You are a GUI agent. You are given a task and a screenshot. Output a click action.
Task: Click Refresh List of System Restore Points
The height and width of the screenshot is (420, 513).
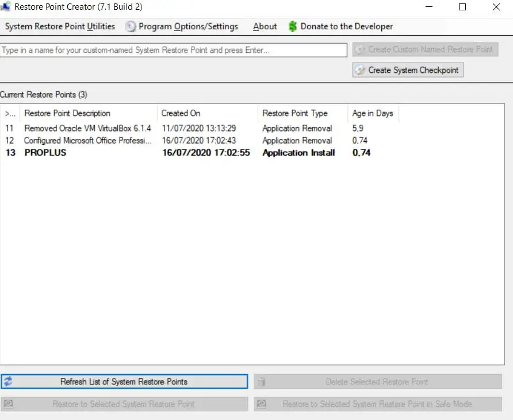124,382
